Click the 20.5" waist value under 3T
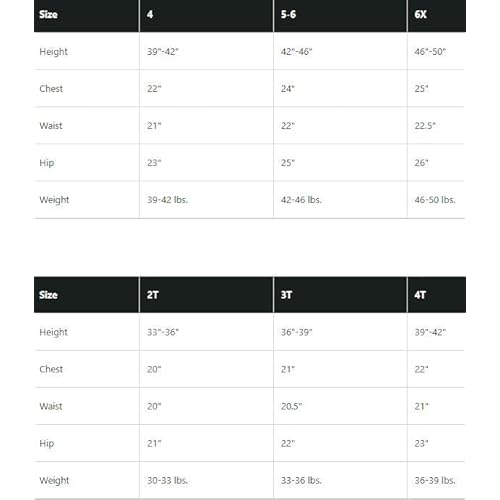The width and height of the screenshot is (500, 500). tap(291, 406)
